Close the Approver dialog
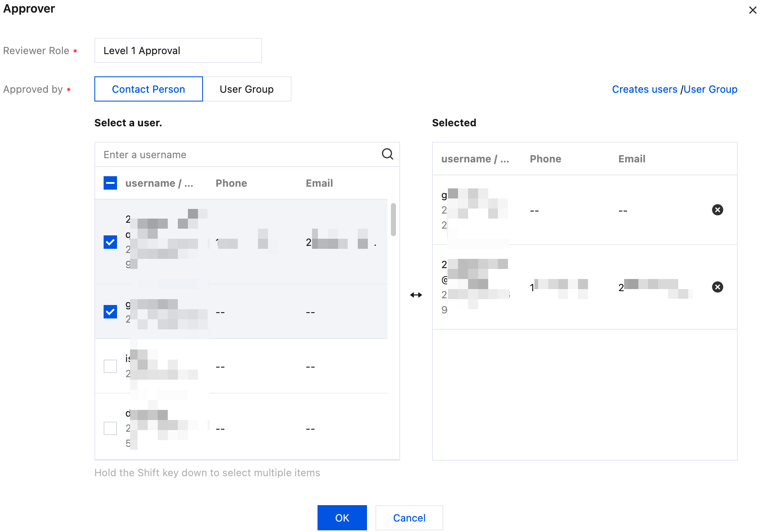 [x=752, y=10]
